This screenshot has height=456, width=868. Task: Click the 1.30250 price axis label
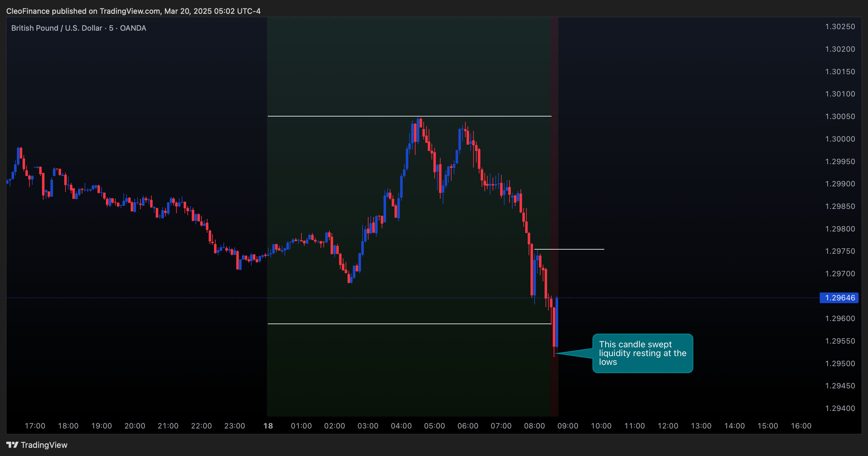pos(840,27)
